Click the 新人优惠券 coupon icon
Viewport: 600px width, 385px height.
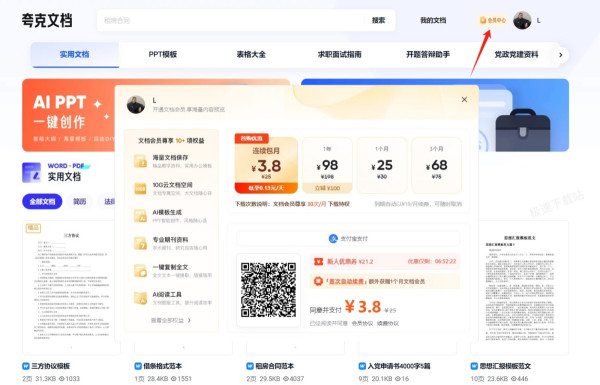click(x=318, y=261)
